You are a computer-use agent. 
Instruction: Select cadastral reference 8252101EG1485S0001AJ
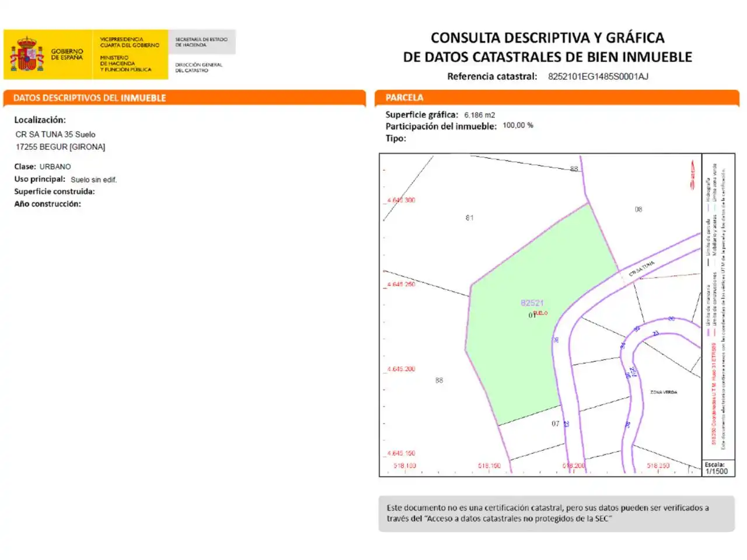click(598, 76)
